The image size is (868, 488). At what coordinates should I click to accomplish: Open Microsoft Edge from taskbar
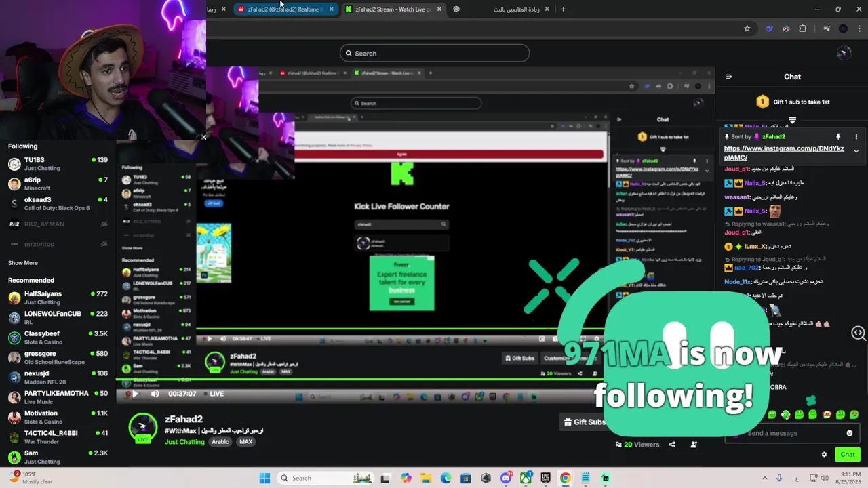click(x=446, y=478)
